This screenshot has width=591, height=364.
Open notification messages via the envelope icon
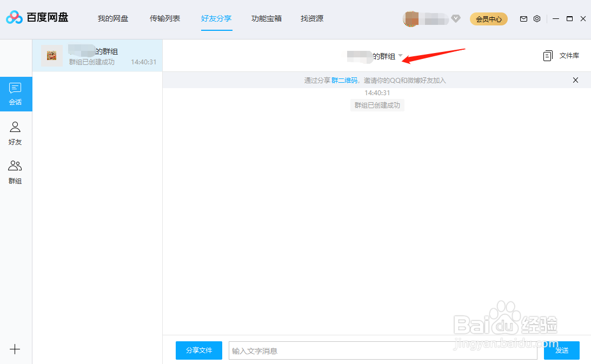tap(523, 18)
